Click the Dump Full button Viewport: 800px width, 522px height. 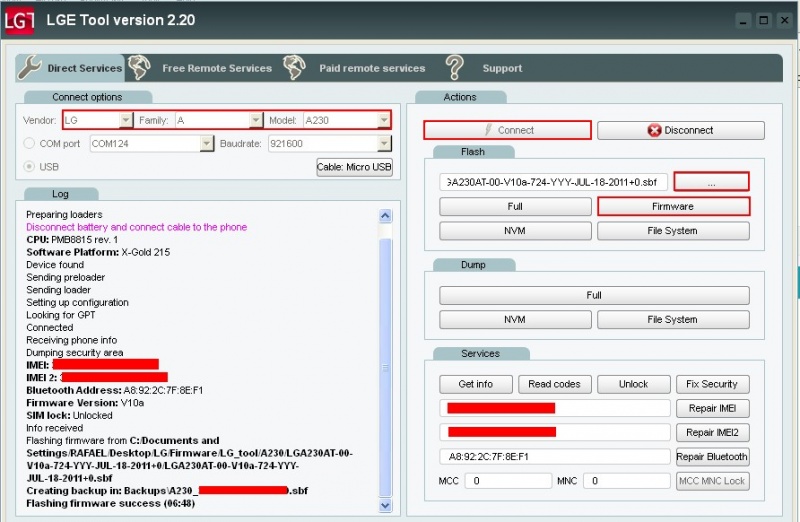[594, 295]
